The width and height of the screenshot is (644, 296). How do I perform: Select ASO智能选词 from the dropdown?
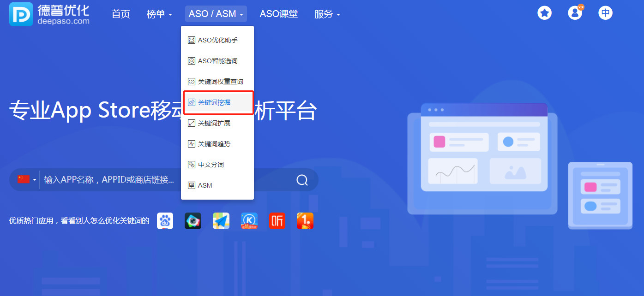point(217,61)
